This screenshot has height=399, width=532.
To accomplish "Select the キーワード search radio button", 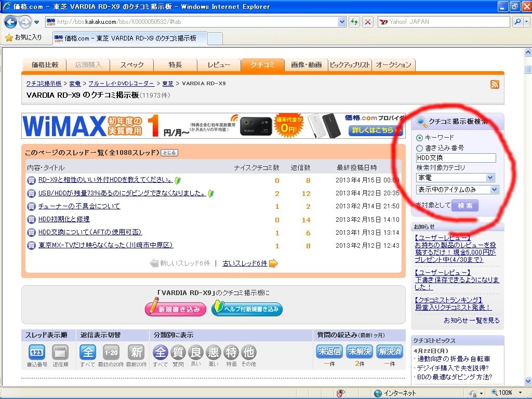I will [x=419, y=137].
